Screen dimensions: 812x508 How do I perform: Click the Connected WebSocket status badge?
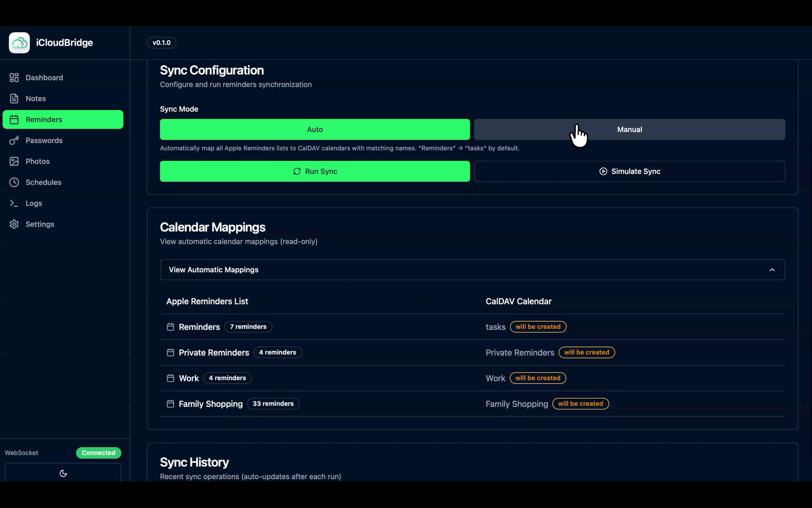pyautogui.click(x=99, y=453)
